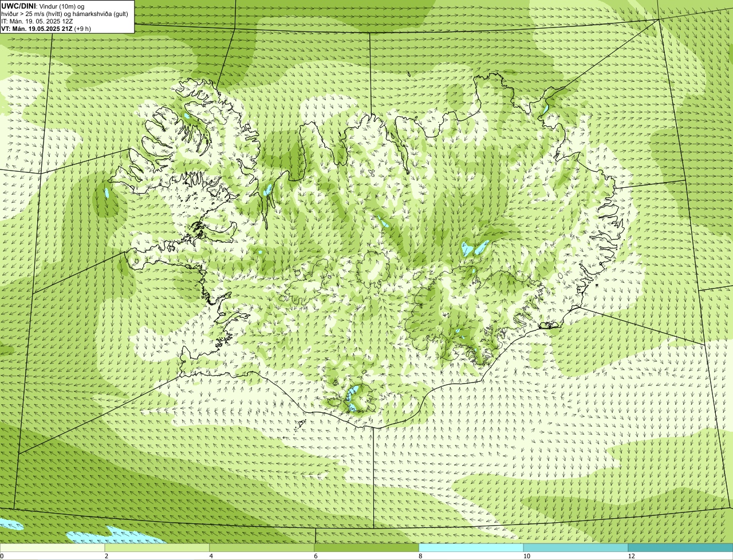Select the light cyan 8–10 color bar segment

point(471,547)
